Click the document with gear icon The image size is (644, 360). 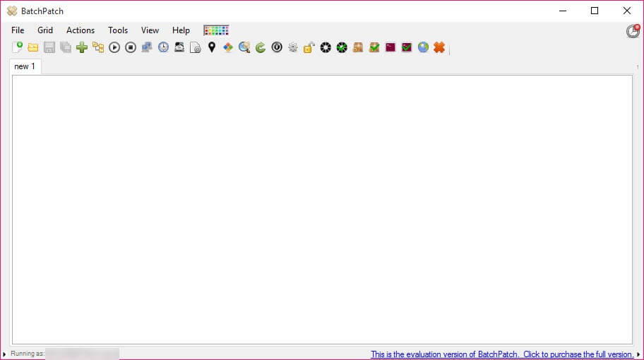coord(196,47)
